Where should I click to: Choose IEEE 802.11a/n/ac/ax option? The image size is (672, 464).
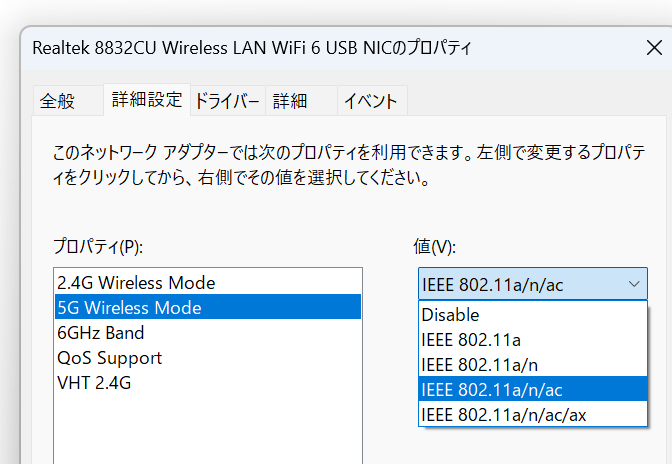(533, 414)
